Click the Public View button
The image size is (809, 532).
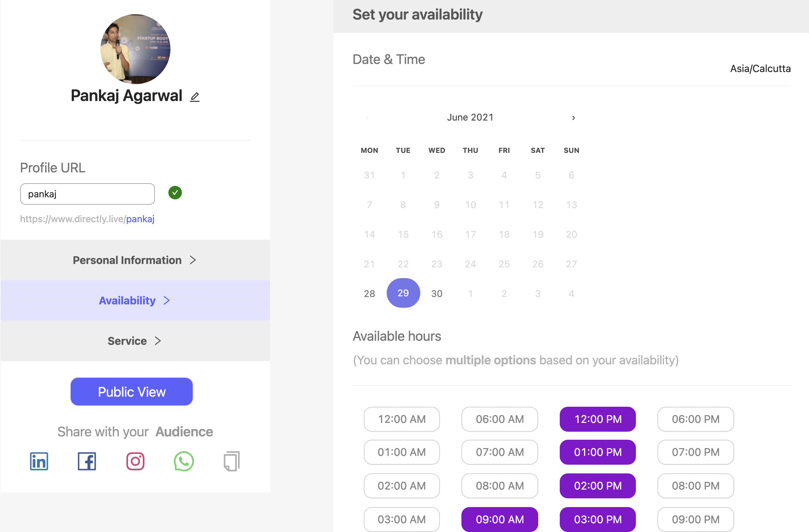point(132,391)
